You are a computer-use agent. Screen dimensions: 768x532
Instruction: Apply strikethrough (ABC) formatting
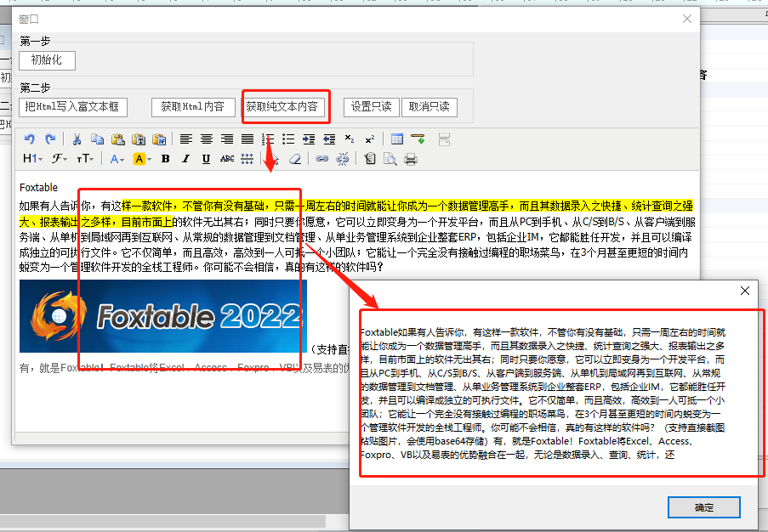coord(227,159)
